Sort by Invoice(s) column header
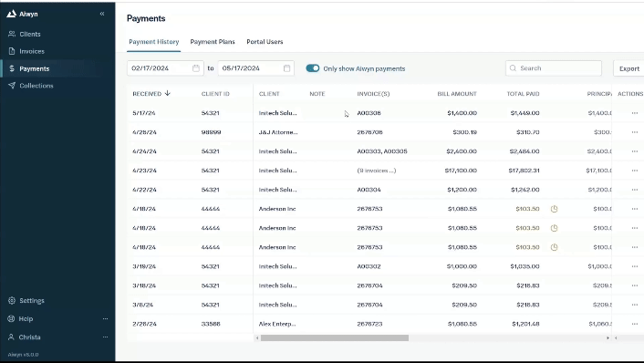This screenshot has height=363, width=644. (x=373, y=94)
